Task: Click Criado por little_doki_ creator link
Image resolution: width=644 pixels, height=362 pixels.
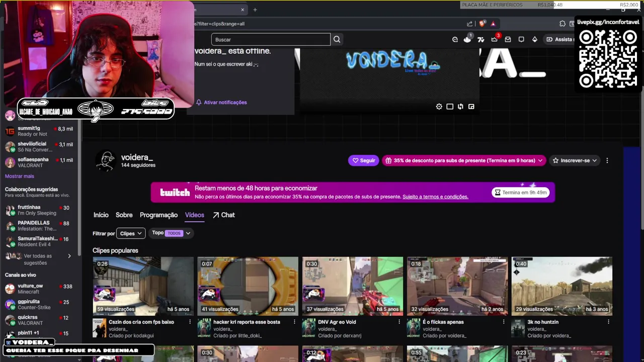Action: pos(238,335)
